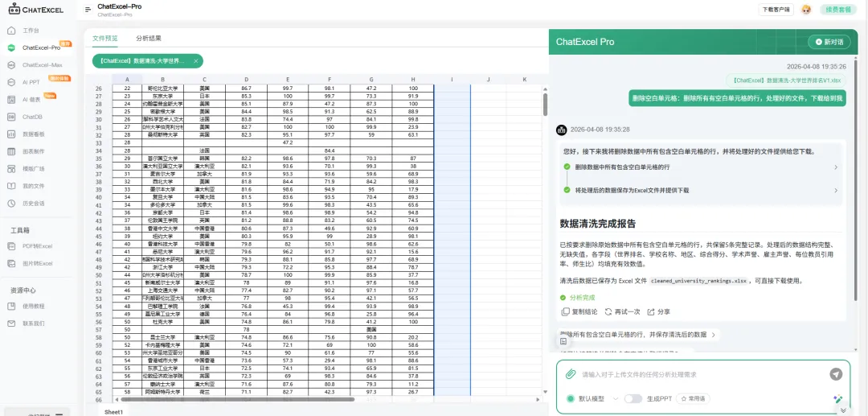Select column H header

413,79
